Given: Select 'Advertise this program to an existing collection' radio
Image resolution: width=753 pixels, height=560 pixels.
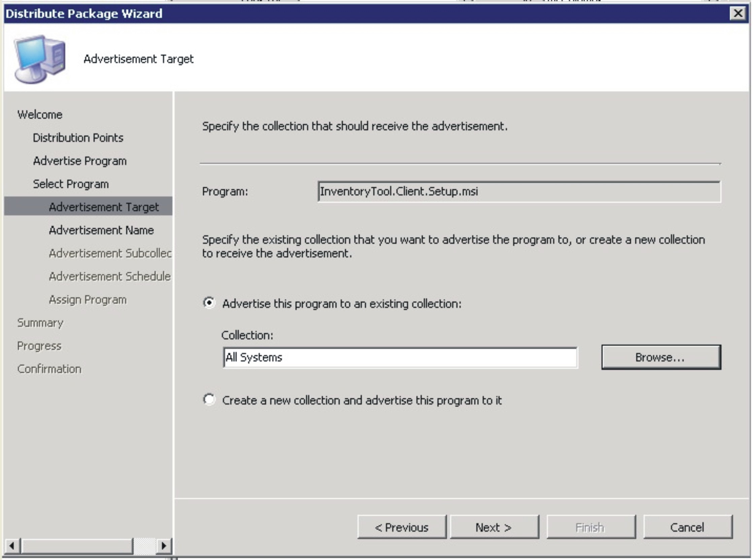Looking at the screenshot, I should (209, 303).
